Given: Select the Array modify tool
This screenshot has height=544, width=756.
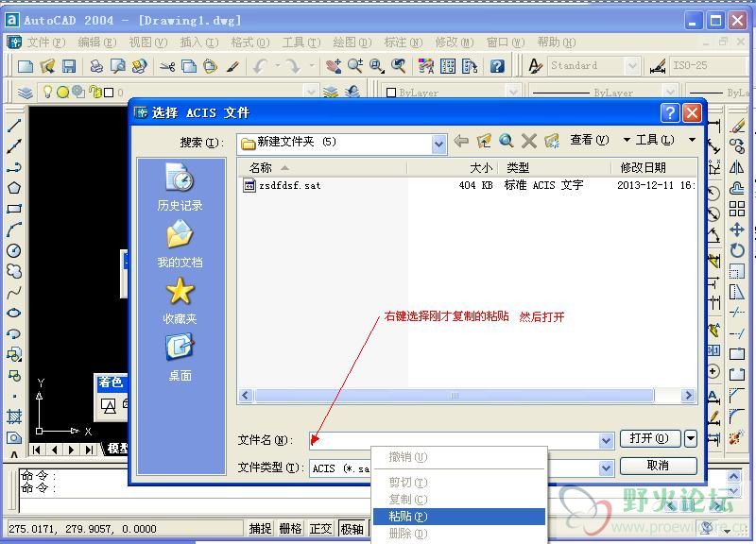Looking at the screenshot, I should (737, 209).
